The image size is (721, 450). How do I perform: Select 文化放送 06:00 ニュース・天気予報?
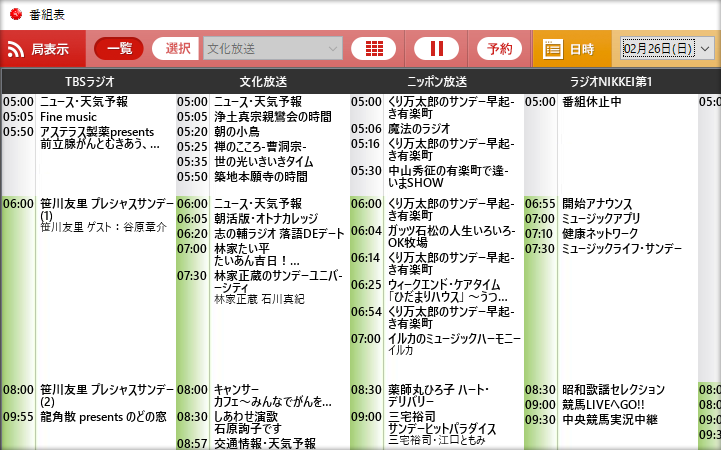click(258, 204)
